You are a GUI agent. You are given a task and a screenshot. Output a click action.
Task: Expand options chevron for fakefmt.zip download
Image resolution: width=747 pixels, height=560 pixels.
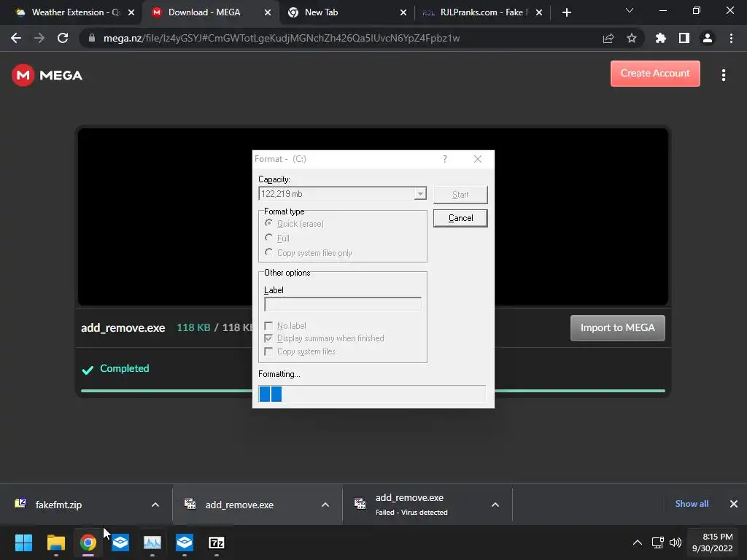[155, 505]
